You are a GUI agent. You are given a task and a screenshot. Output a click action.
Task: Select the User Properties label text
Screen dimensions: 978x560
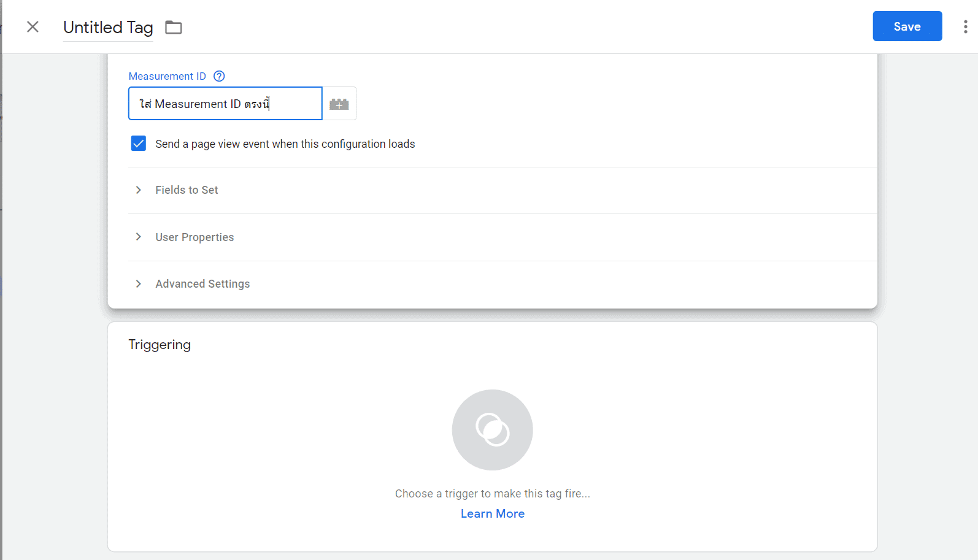194,237
